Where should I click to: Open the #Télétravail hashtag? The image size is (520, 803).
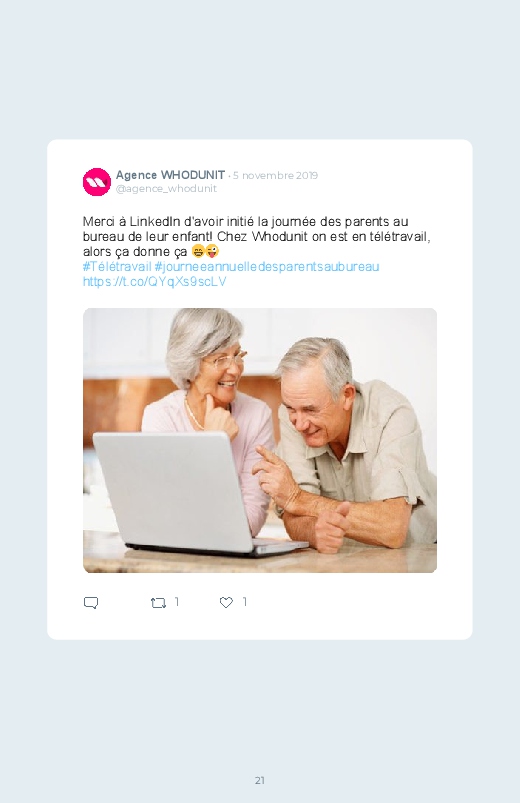point(117,267)
